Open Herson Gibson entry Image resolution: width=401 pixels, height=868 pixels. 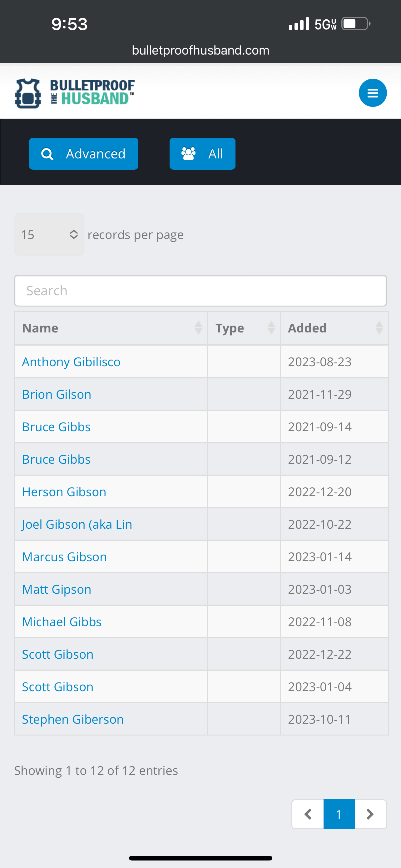64,492
